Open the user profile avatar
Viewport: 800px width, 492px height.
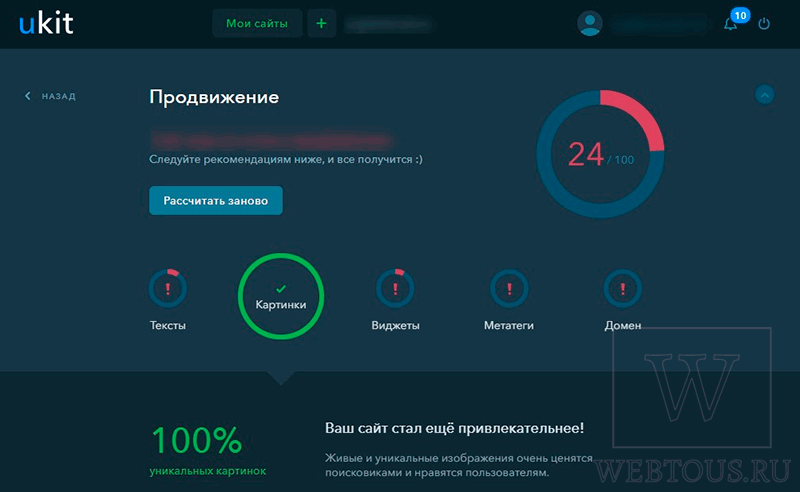tap(590, 23)
